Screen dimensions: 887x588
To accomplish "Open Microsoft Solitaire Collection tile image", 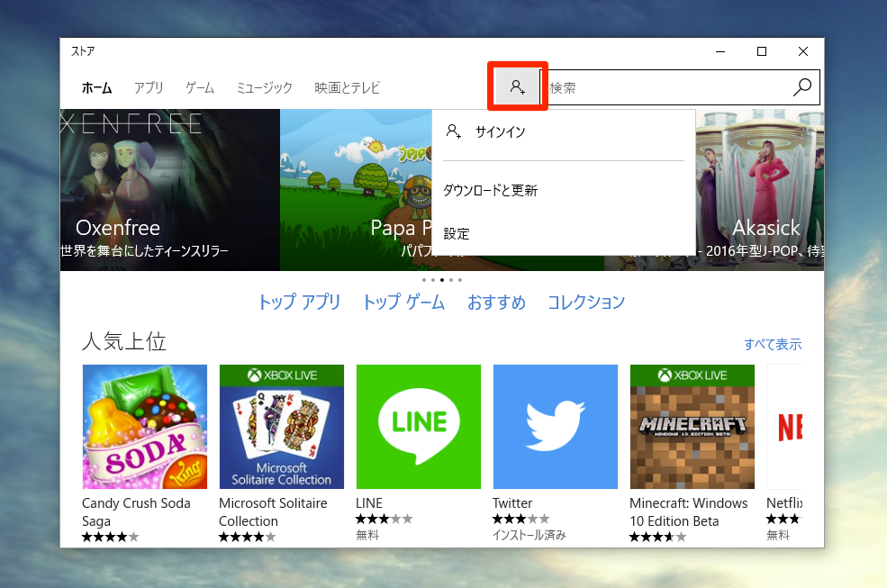I will (282, 427).
